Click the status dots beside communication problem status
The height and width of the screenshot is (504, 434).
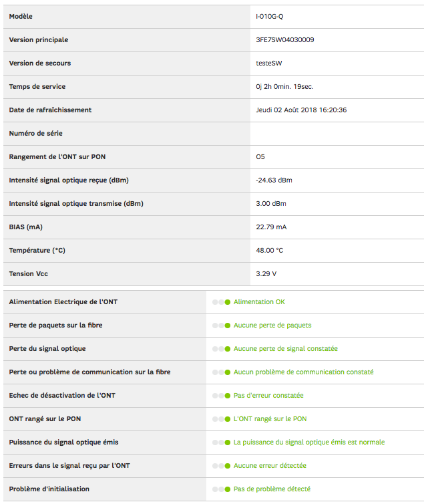(x=221, y=372)
